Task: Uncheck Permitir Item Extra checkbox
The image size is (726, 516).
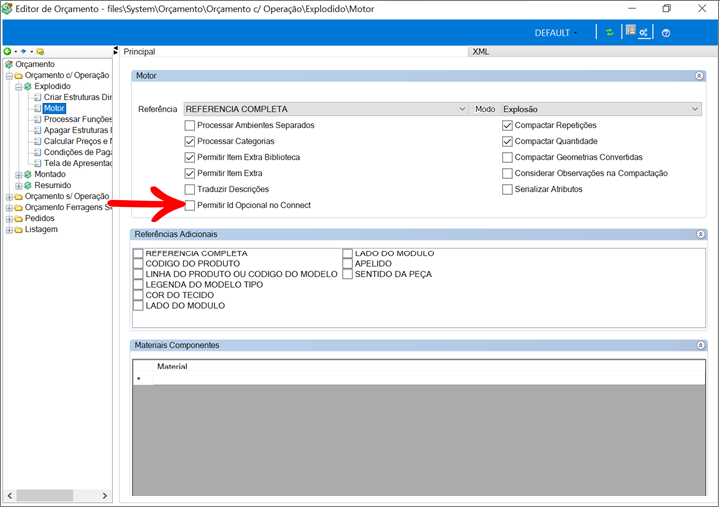Action: point(191,175)
